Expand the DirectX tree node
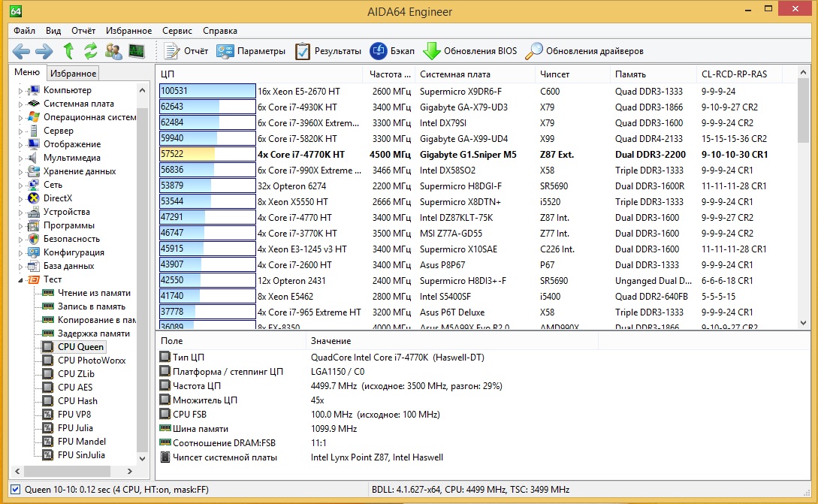The height and width of the screenshot is (504, 818). click(x=20, y=199)
